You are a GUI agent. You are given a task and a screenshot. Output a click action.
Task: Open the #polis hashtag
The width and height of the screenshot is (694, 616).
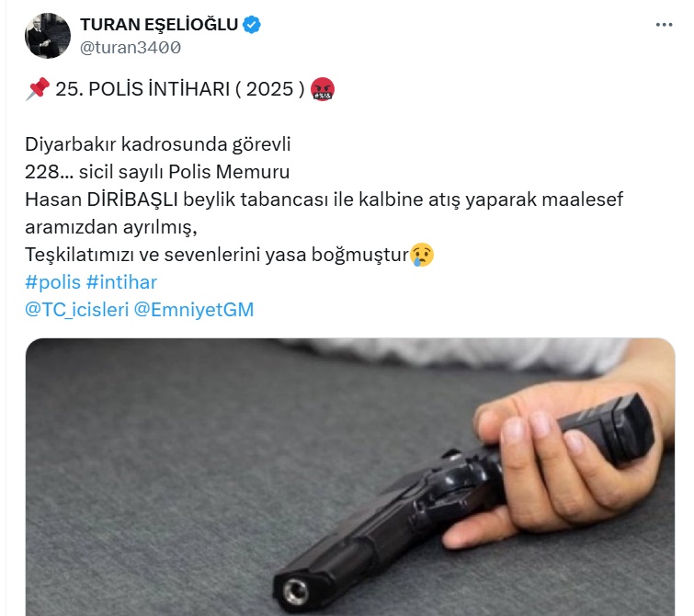click(x=52, y=282)
